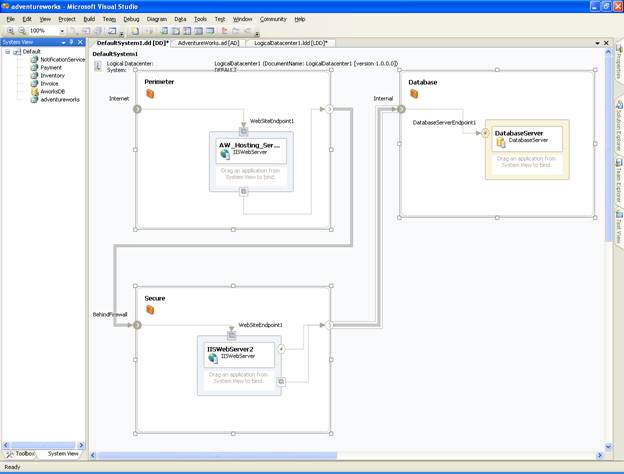
Task: Open the Properties side tab
Action: point(619,62)
